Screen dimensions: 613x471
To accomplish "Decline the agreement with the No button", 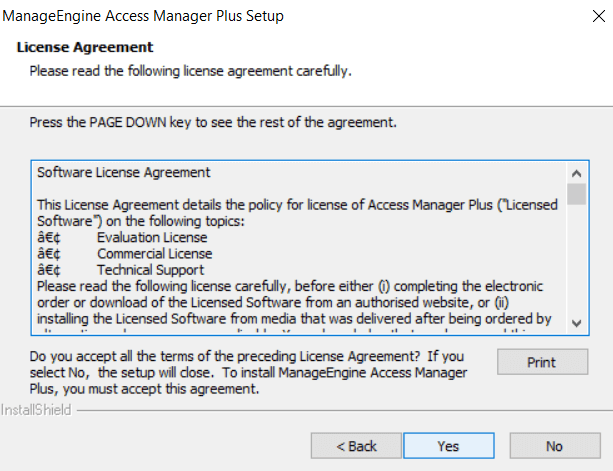I will (x=554, y=446).
